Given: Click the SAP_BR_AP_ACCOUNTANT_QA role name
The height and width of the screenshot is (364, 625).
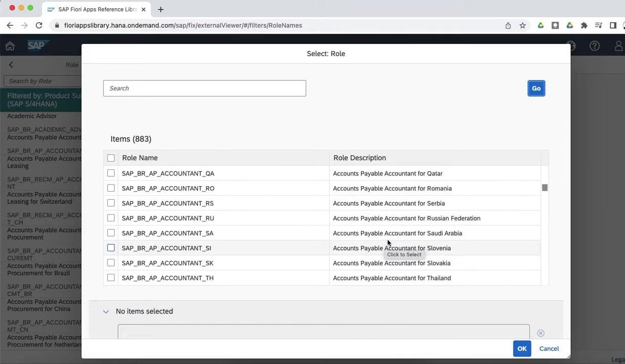Looking at the screenshot, I should [168, 173].
